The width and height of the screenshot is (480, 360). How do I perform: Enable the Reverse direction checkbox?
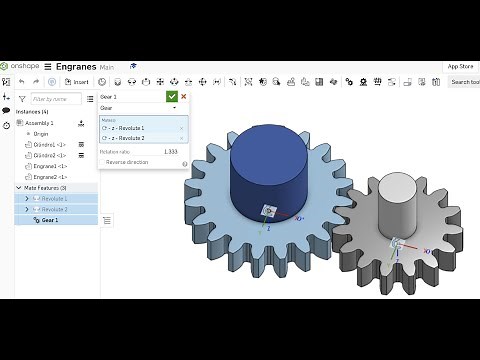(102, 162)
